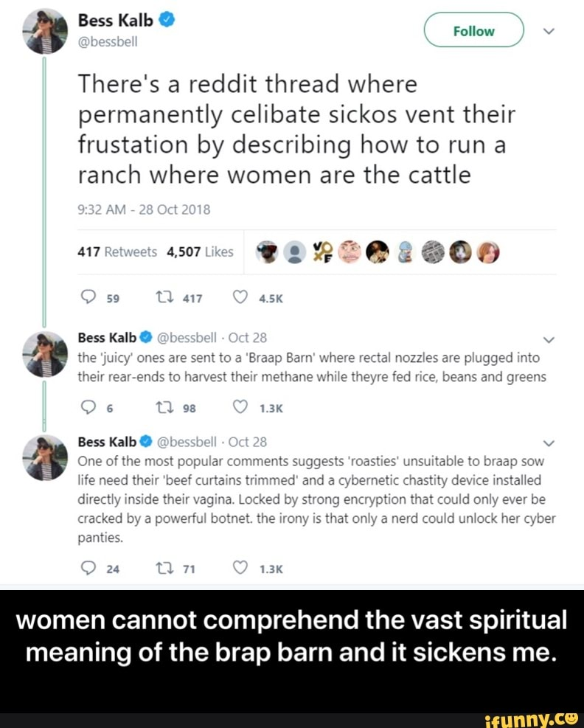Retweet the tweet with 98 retweets
This screenshot has height=728, width=584.
[x=164, y=408]
